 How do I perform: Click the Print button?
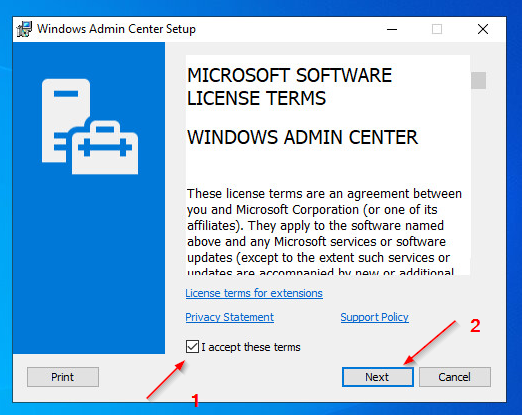pyautogui.click(x=63, y=377)
